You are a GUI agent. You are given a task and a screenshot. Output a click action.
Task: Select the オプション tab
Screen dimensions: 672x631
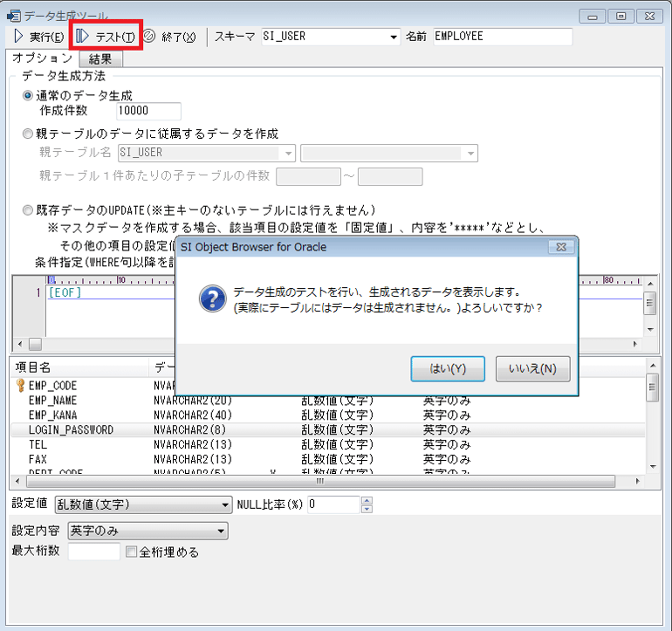tap(42, 58)
